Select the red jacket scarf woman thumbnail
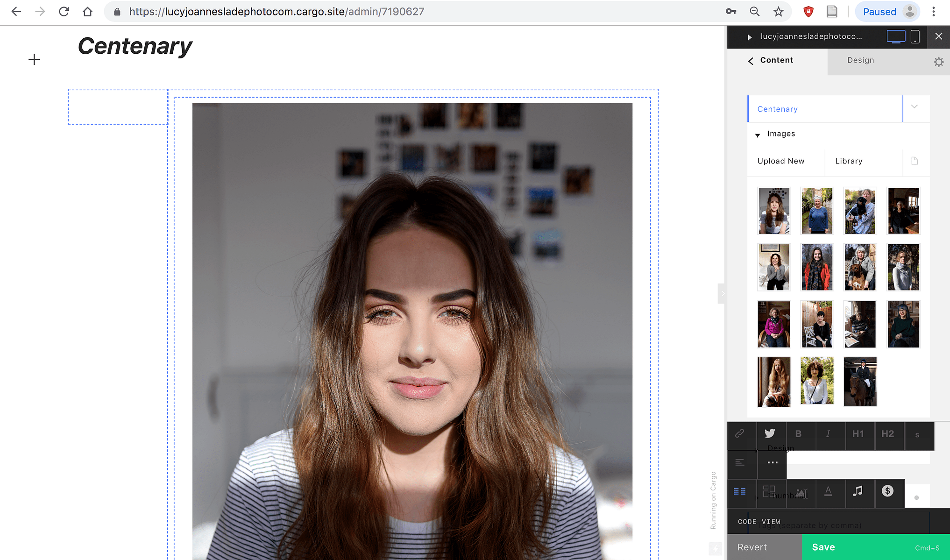The image size is (950, 560). (817, 267)
